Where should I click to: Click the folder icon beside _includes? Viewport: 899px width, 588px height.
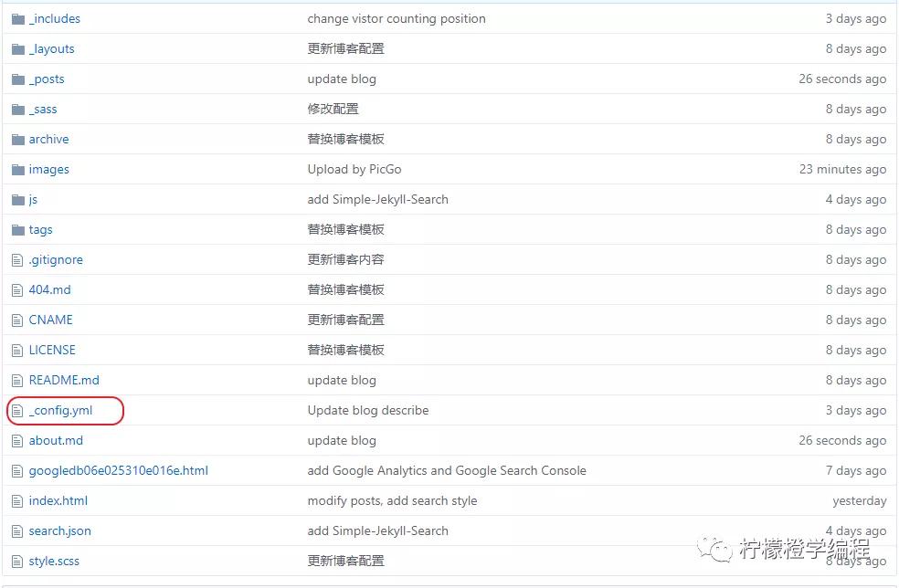(16, 18)
